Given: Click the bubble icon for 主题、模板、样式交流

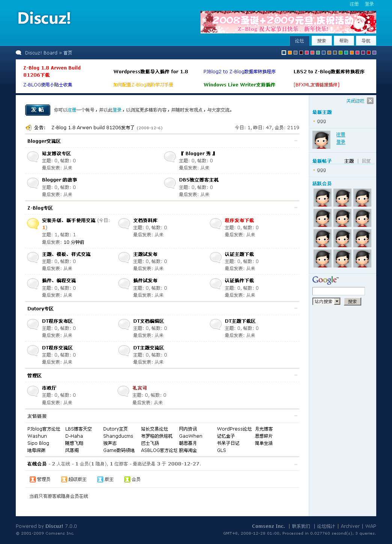Looking at the screenshot, I should pos(33,257).
